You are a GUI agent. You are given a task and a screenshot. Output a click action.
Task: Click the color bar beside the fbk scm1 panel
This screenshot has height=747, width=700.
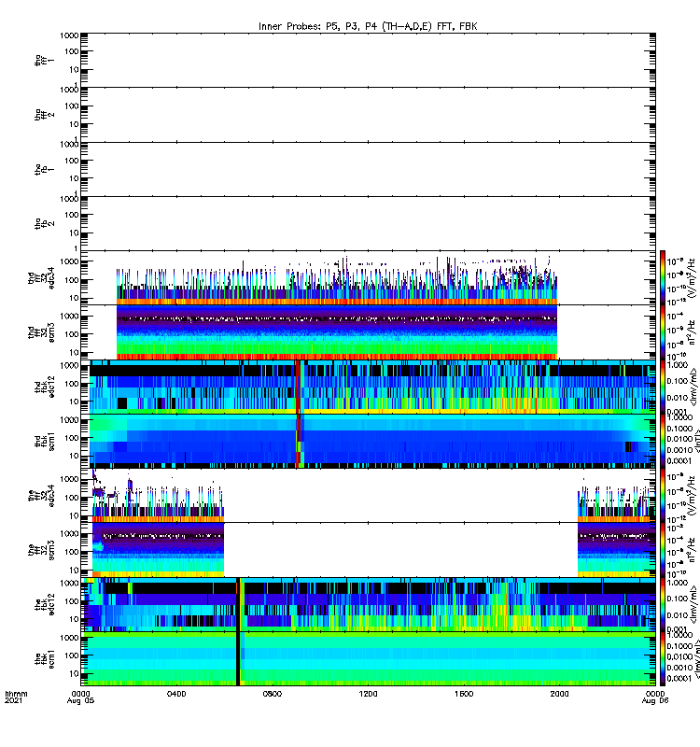pos(663,659)
